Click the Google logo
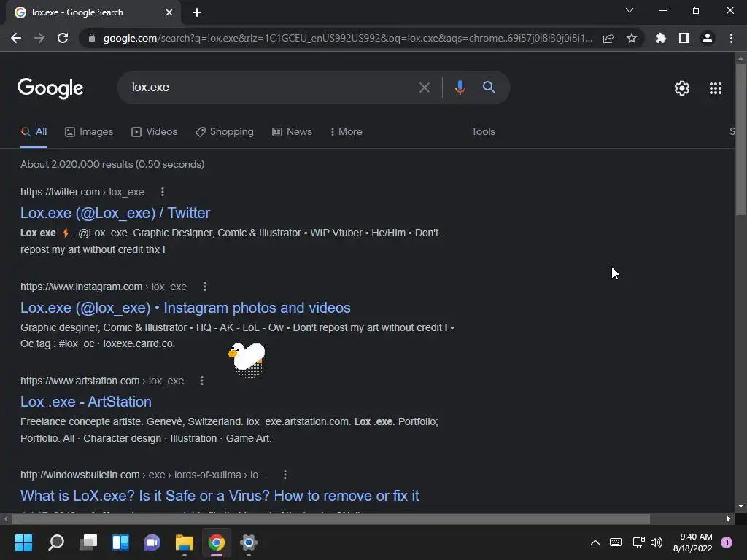 (x=50, y=88)
